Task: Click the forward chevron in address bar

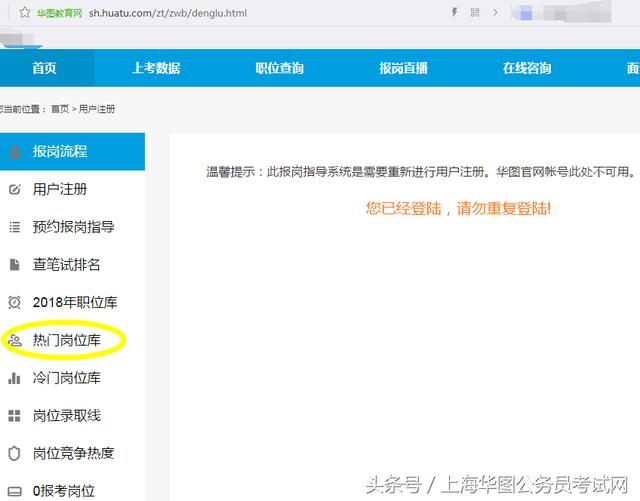Action: point(495,13)
